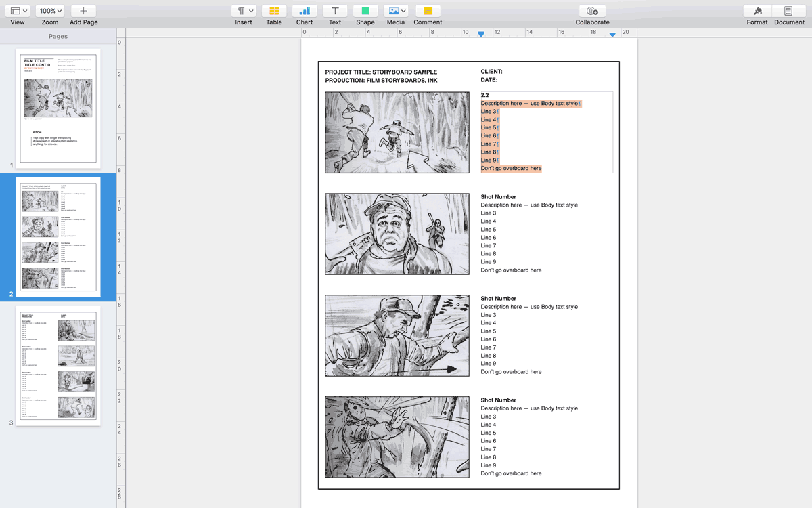Open the Format inspector

[x=757, y=11]
